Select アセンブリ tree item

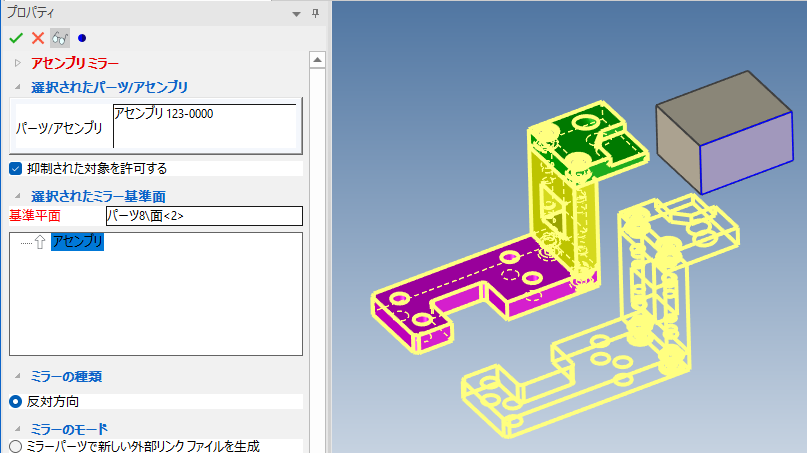[x=77, y=241]
